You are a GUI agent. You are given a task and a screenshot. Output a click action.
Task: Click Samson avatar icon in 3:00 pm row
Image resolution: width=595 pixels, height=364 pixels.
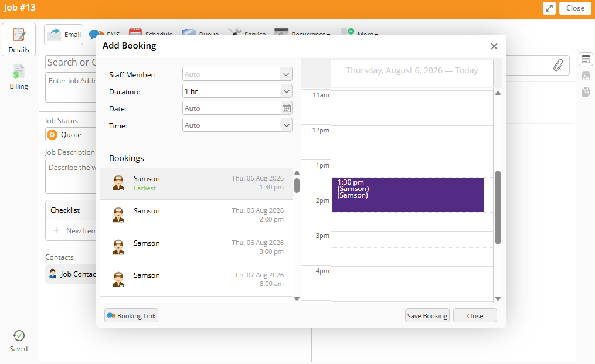click(x=118, y=247)
